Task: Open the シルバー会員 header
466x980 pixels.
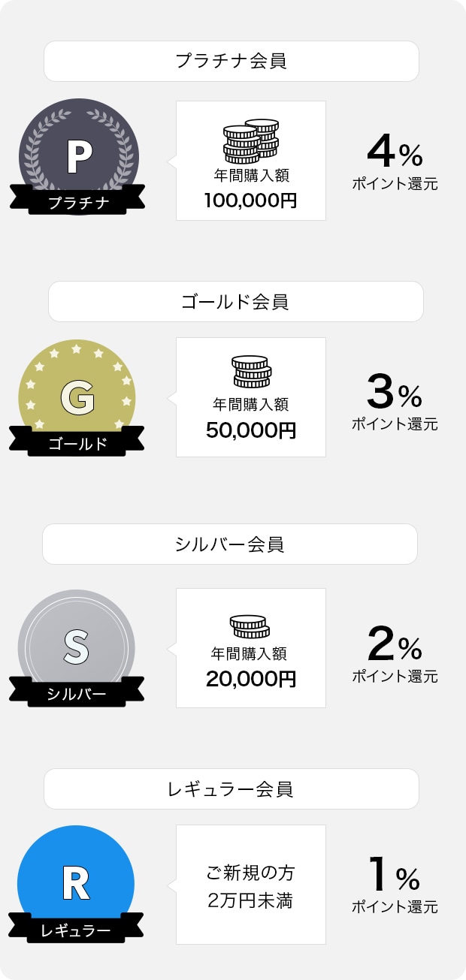Action: point(230,544)
